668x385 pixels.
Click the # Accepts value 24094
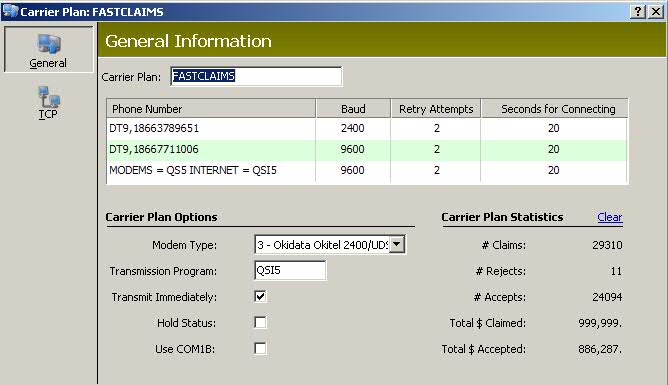click(x=607, y=297)
